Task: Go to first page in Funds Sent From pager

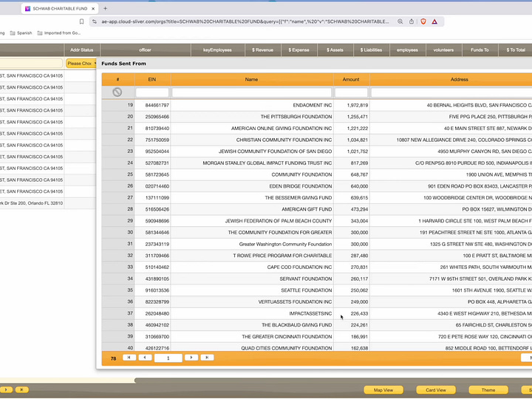Action: point(129,358)
